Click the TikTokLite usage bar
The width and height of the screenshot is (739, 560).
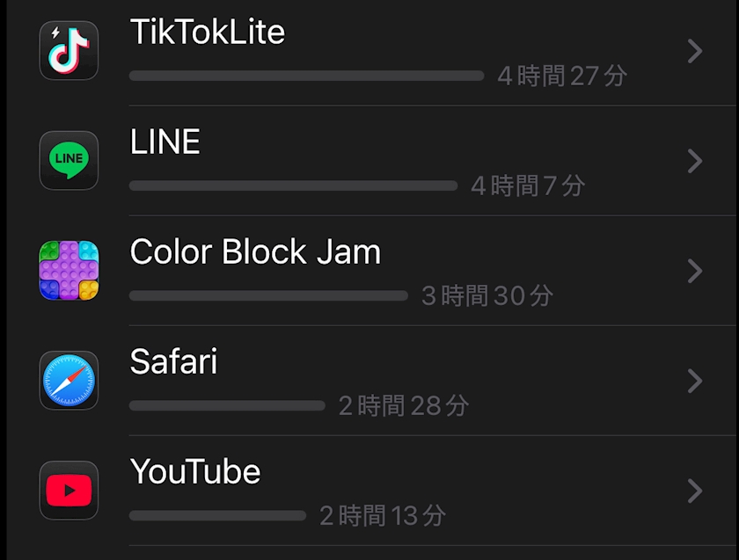(306, 76)
